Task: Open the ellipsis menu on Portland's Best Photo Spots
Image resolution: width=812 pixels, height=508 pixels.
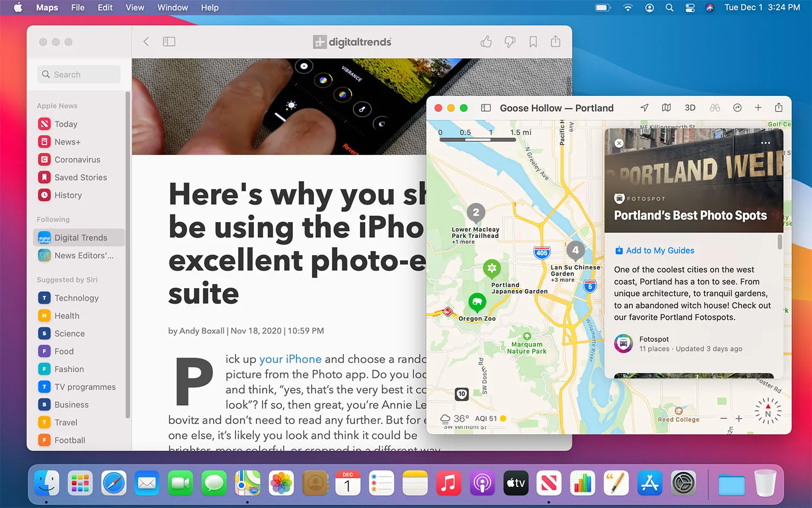Action: (765, 142)
